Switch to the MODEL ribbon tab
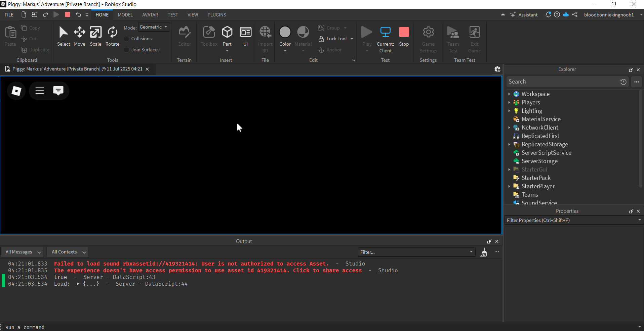The image size is (644, 331). (x=125, y=15)
